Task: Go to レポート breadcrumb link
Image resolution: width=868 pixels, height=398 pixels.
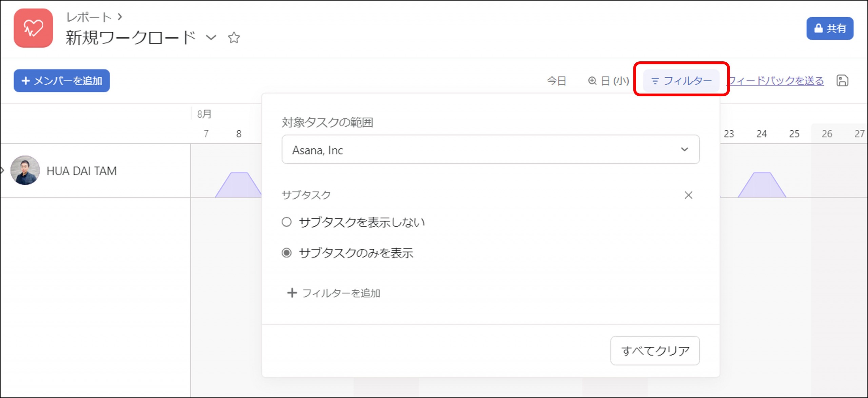Action: [x=89, y=17]
